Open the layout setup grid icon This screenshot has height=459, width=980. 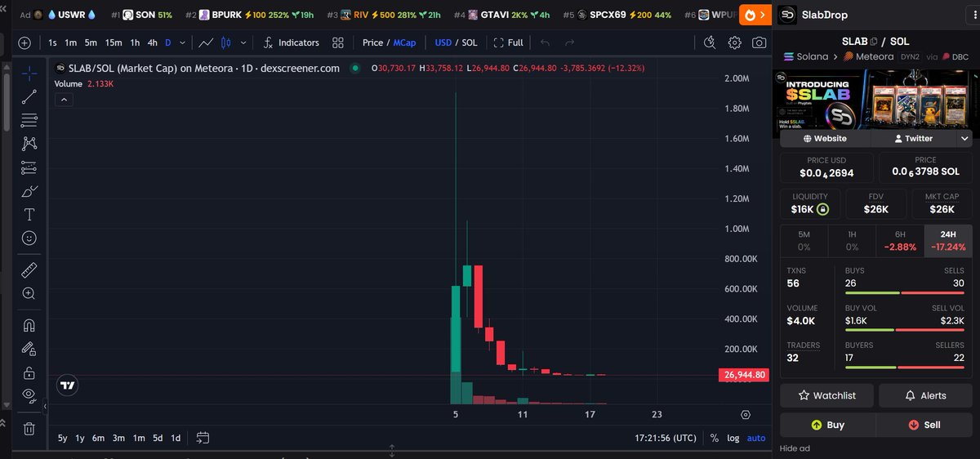click(337, 42)
